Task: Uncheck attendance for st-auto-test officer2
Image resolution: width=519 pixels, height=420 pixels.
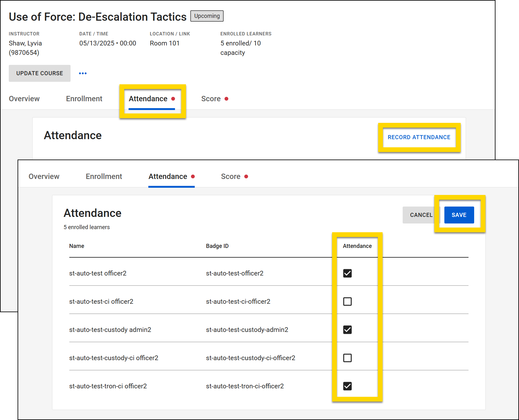Action: click(x=347, y=273)
